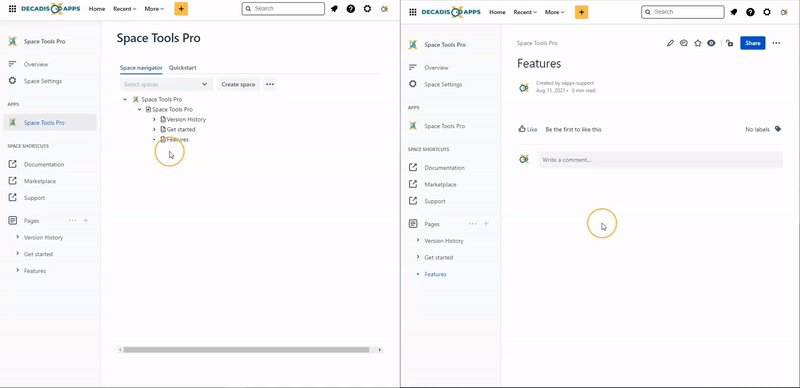The height and width of the screenshot is (388, 800).
Task: Expand Features in left sidebar Pages
Action: [18, 270]
